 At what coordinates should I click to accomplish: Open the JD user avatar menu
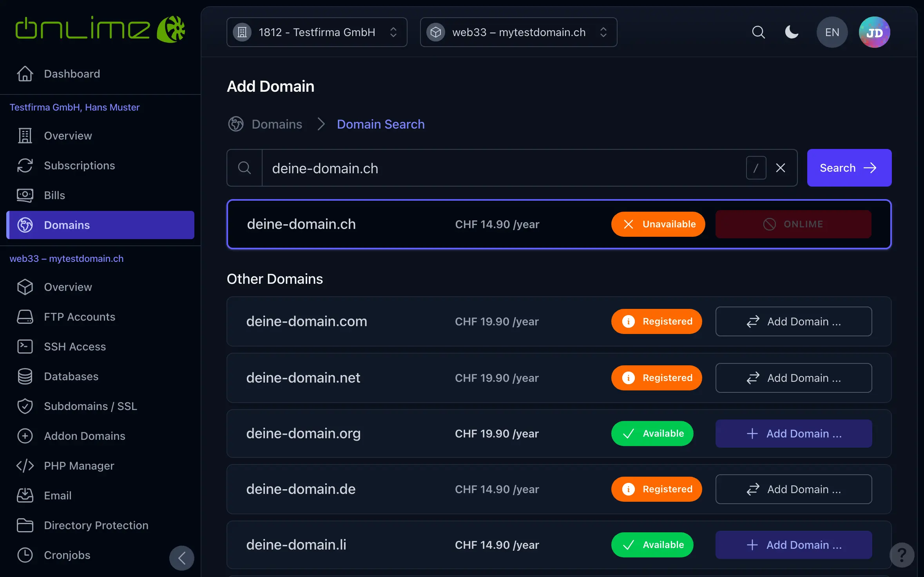tap(874, 32)
